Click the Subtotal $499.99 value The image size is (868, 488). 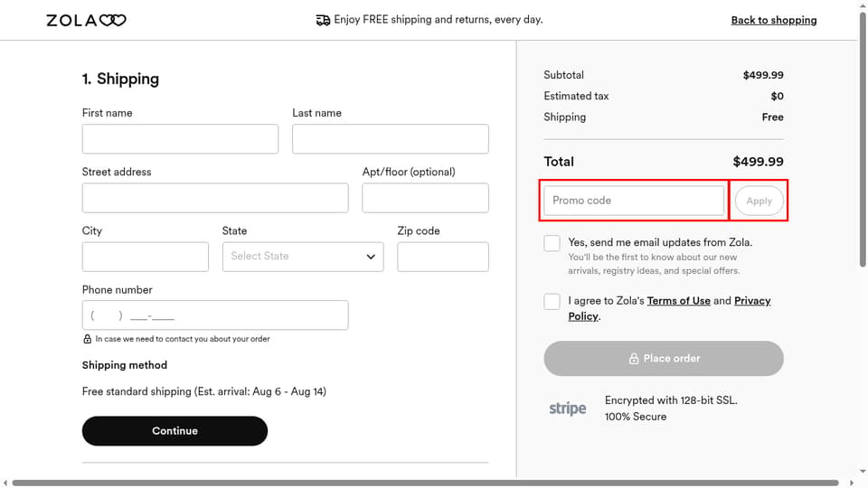763,75
